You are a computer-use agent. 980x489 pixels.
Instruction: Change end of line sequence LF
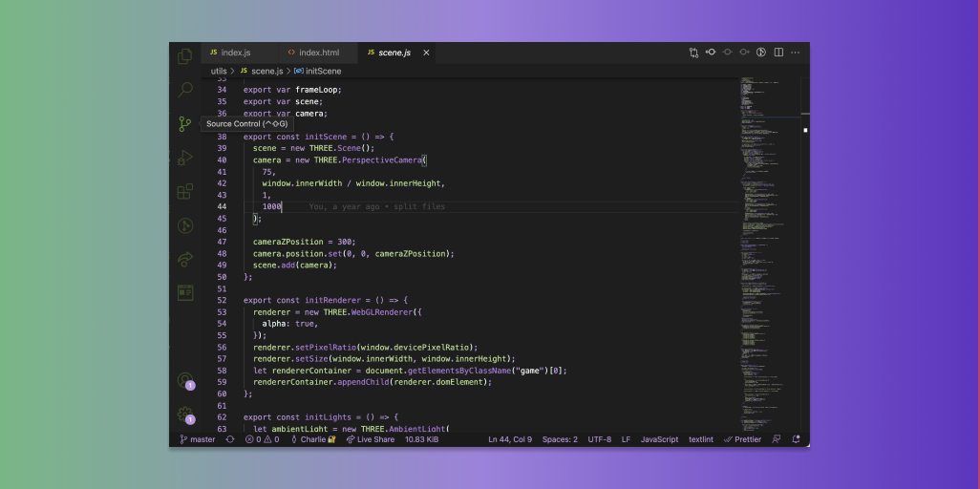coord(627,439)
